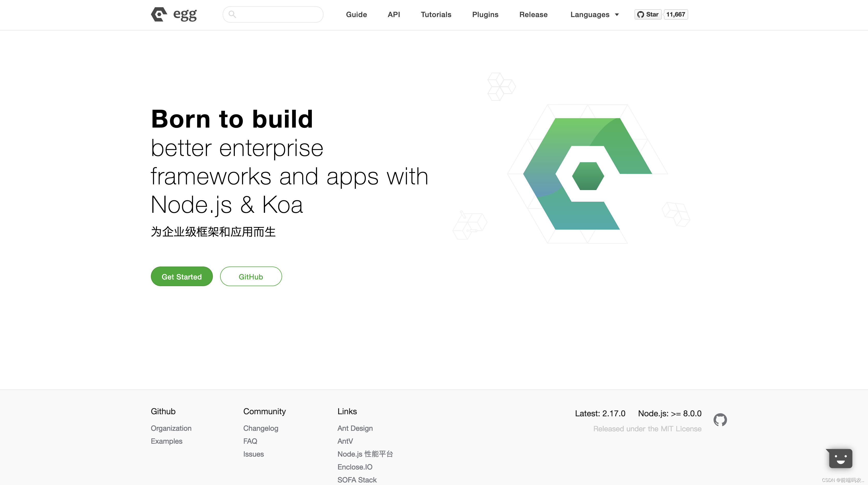The width and height of the screenshot is (868, 485).
Task: Click the Languages dropdown arrow
Action: pyautogui.click(x=617, y=15)
